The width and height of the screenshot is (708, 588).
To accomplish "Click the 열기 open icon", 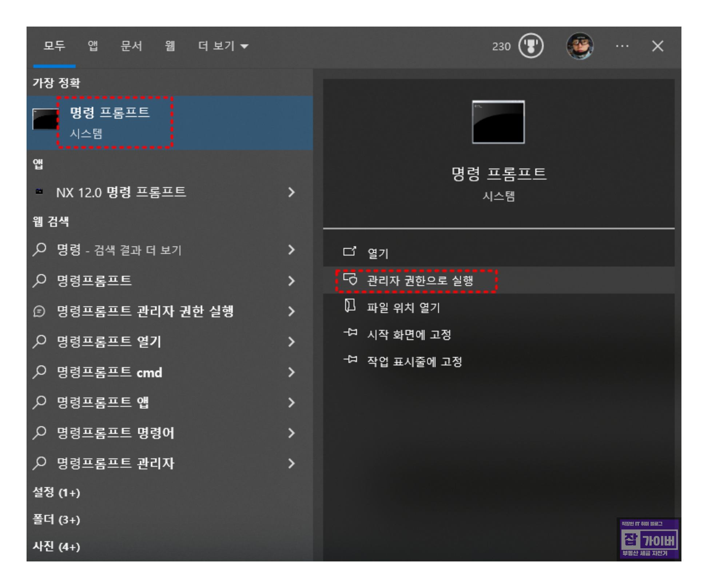I will 350,252.
